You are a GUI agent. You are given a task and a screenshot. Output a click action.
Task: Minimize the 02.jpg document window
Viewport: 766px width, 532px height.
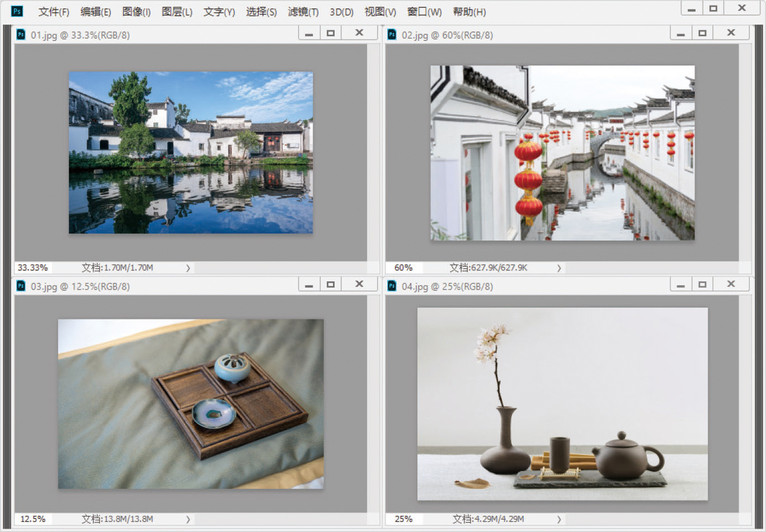(680, 33)
